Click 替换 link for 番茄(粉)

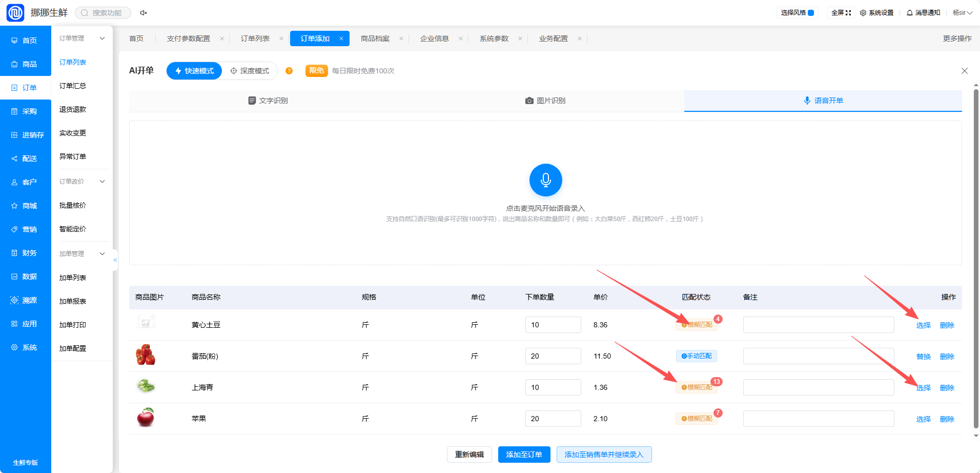(923, 357)
